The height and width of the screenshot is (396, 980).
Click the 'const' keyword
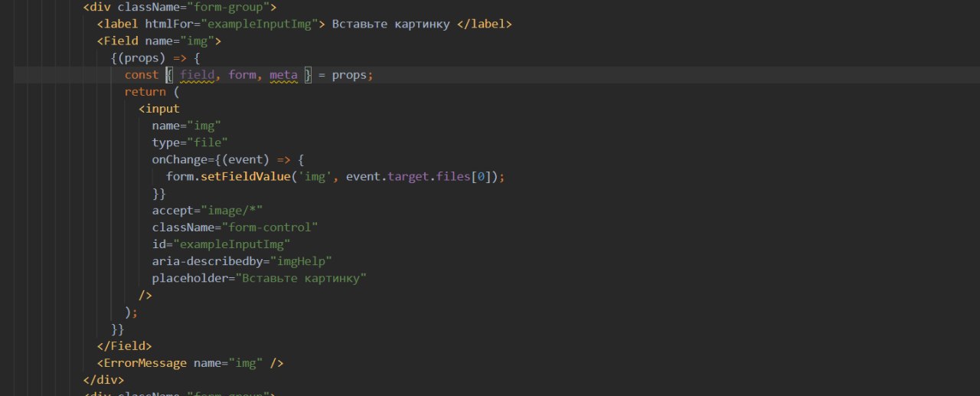(x=142, y=75)
